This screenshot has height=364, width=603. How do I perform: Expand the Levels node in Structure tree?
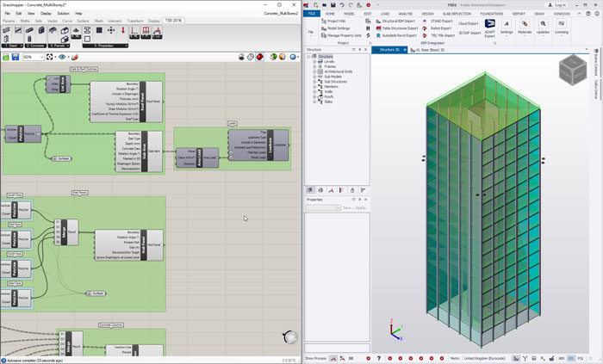pyautogui.click(x=314, y=61)
